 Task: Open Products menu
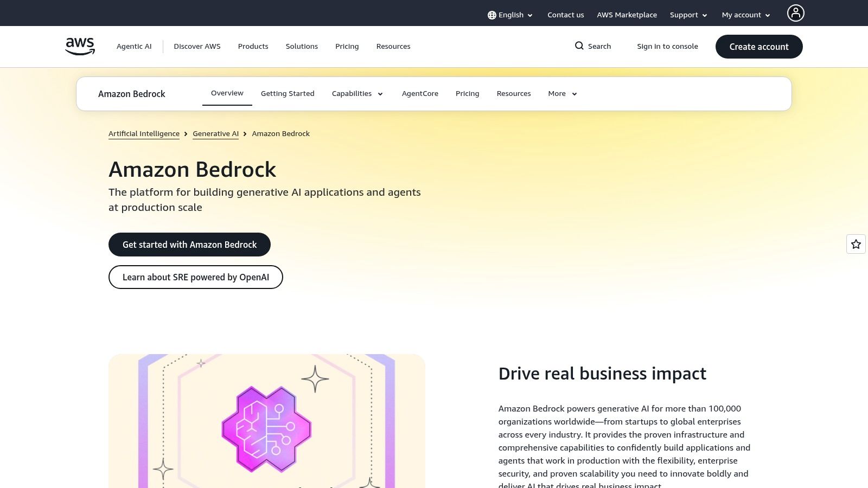click(x=253, y=47)
